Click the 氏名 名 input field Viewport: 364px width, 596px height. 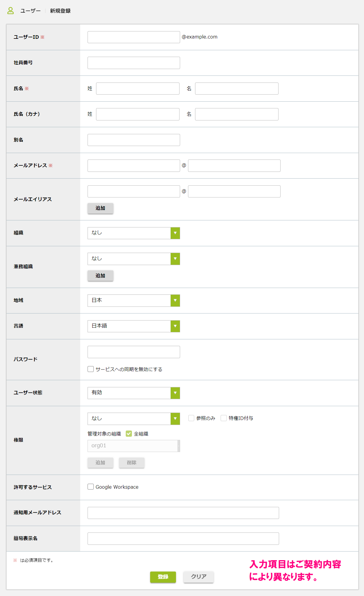(237, 88)
